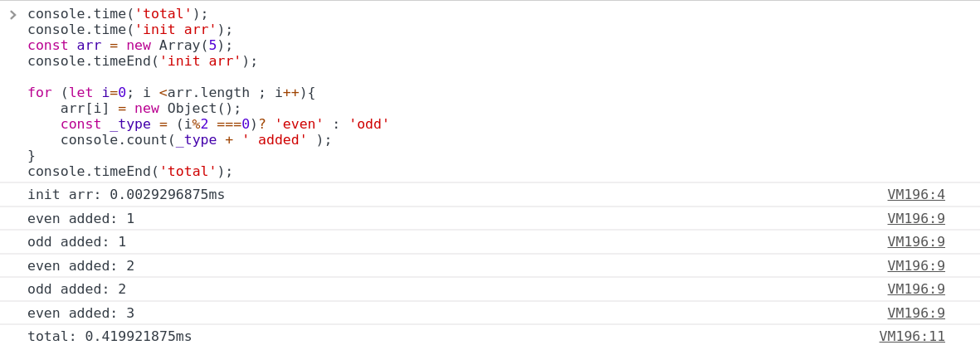Image resolution: width=980 pixels, height=345 pixels.
Task: Open the VM196:11 source link
Action: pyautogui.click(x=912, y=337)
